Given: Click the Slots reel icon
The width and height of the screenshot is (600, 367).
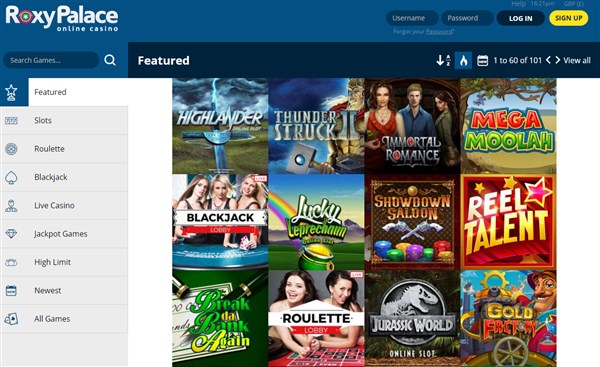Looking at the screenshot, I should click(x=11, y=121).
